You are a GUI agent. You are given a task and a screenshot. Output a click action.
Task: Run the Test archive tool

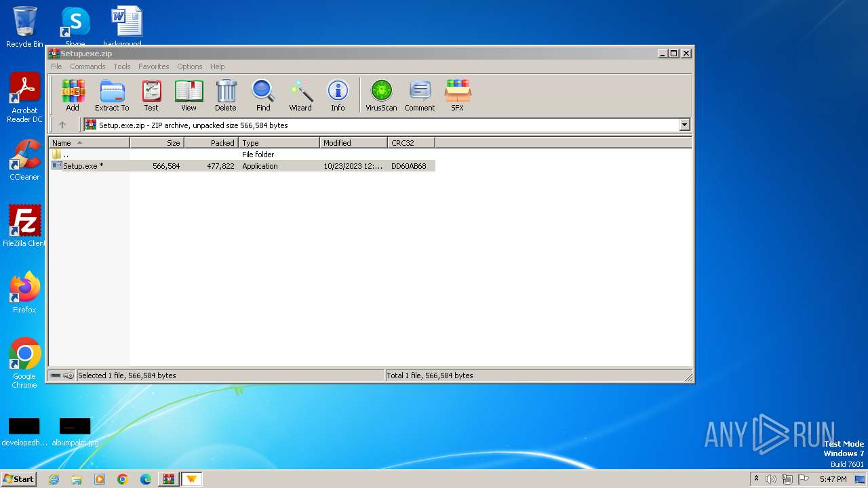[151, 95]
